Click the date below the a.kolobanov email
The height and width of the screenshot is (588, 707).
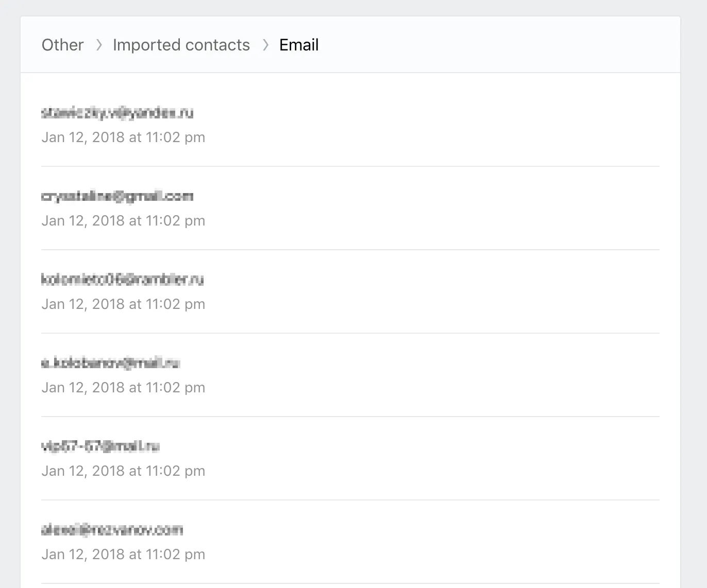123,388
